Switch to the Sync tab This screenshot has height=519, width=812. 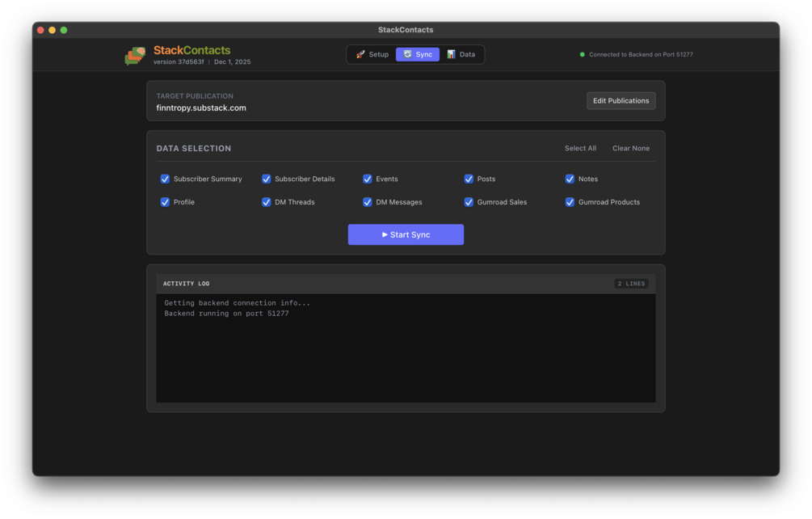(418, 54)
